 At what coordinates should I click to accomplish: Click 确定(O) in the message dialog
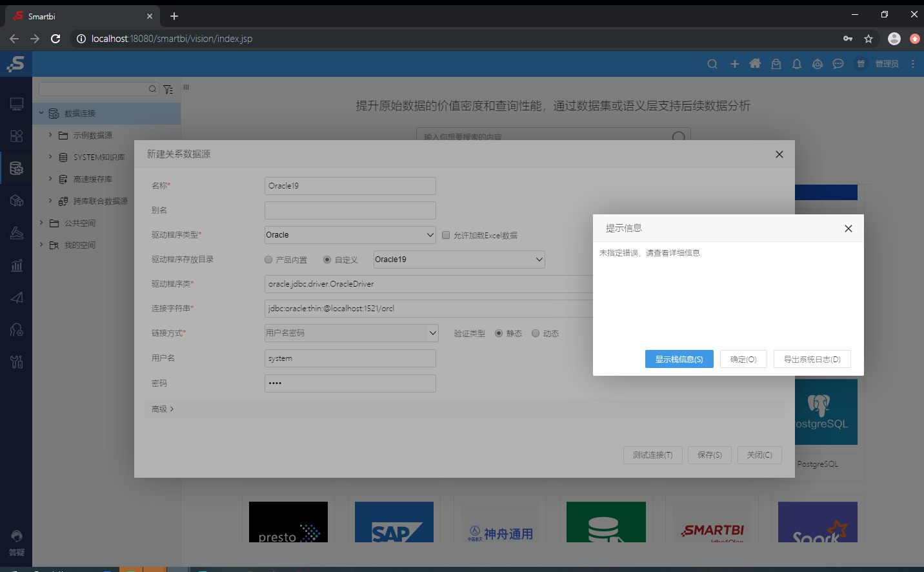743,359
